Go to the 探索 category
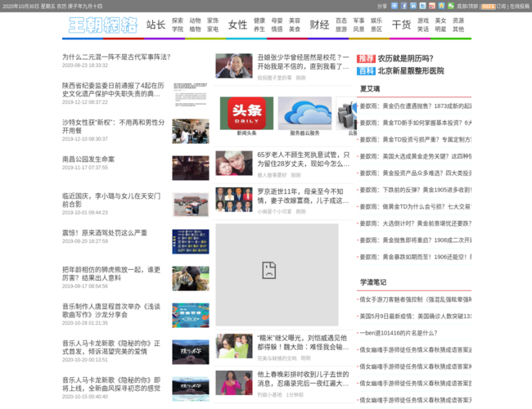 (178, 20)
